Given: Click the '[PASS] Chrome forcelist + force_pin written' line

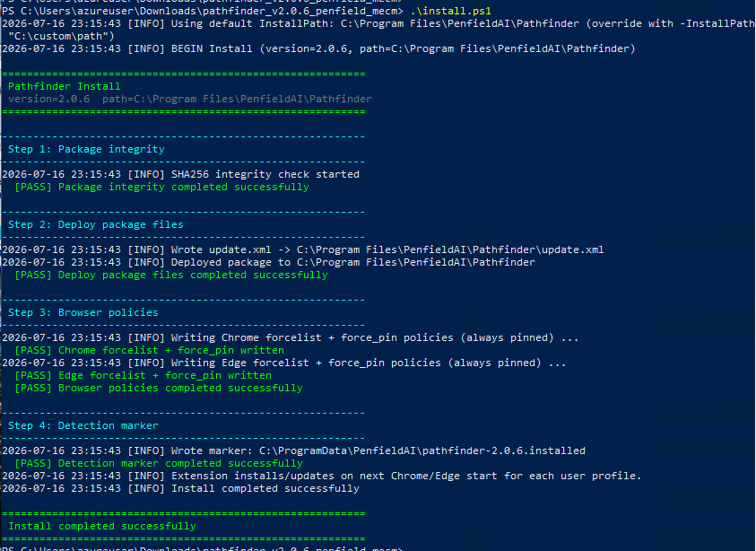Looking at the screenshot, I should [149, 350].
